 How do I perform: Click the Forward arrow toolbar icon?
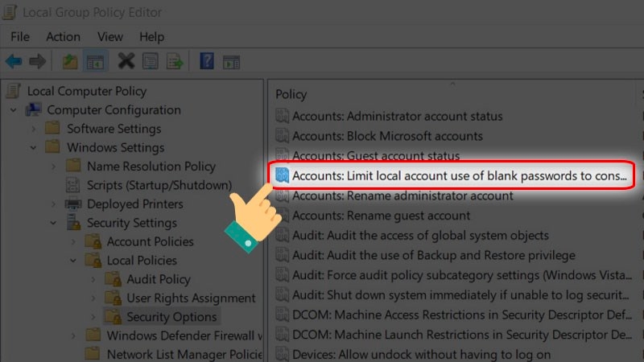[37, 62]
